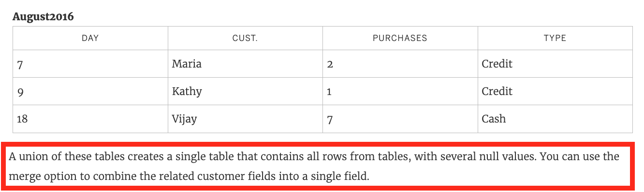Screen dimensions: 644x192
Task: Select the CUST. column header
Action: [245, 38]
